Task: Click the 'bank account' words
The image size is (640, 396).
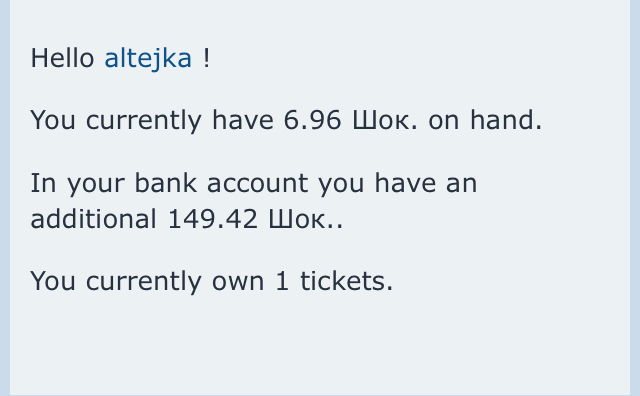Action: (x=221, y=183)
